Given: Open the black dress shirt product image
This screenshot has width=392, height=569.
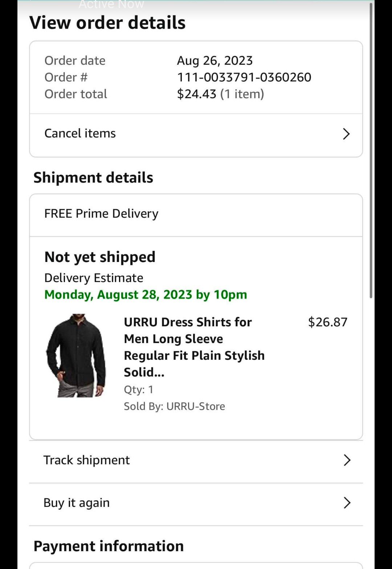Looking at the screenshot, I should click(77, 355).
